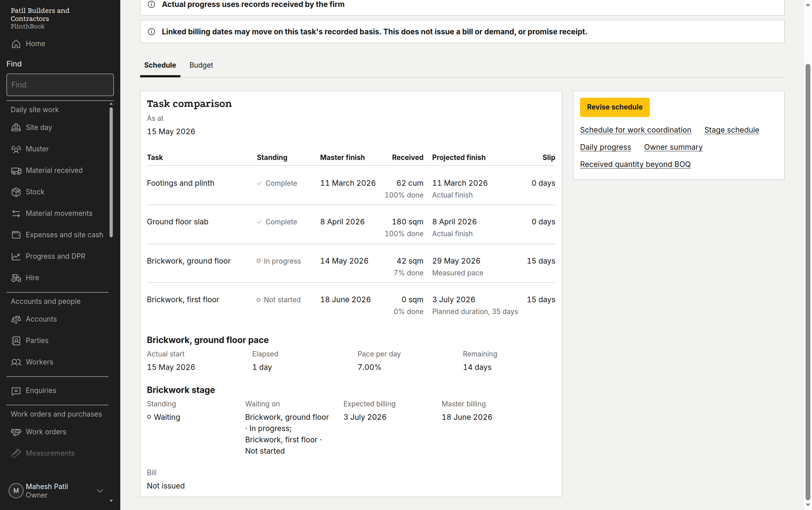Select the Brickwork, ground floor task
This screenshot has width=812, height=510.
pyautogui.click(x=189, y=261)
